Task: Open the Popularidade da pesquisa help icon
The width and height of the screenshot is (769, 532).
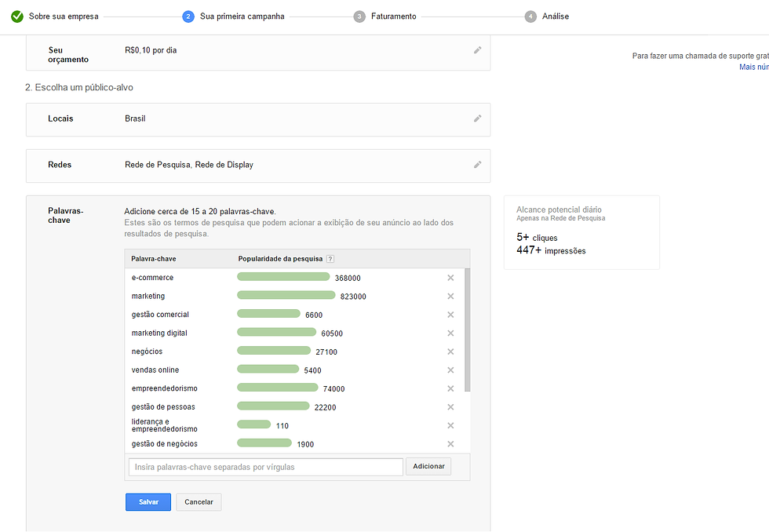Action: tap(330, 259)
